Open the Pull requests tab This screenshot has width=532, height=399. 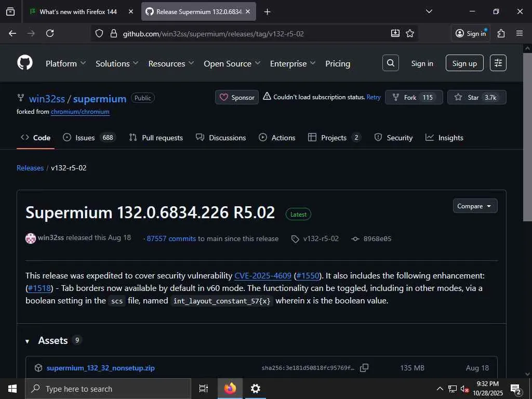point(156,138)
